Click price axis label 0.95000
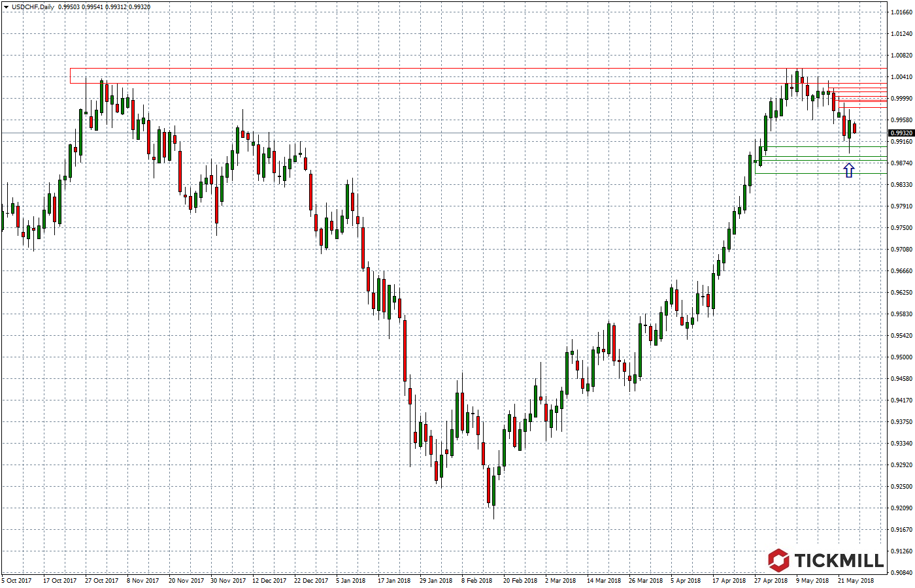The width and height of the screenshot is (915, 588). tap(901, 357)
